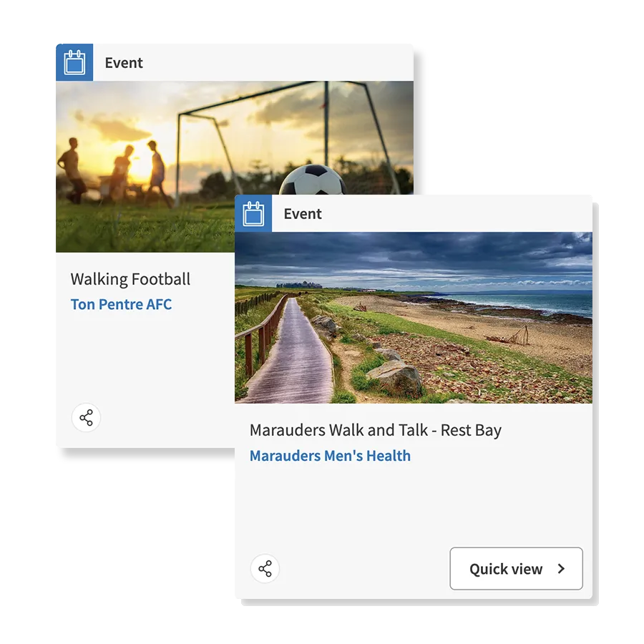This screenshot has width=644, height=644.
Task: Click the soccer ball in the football image
Action: pyautogui.click(x=313, y=180)
